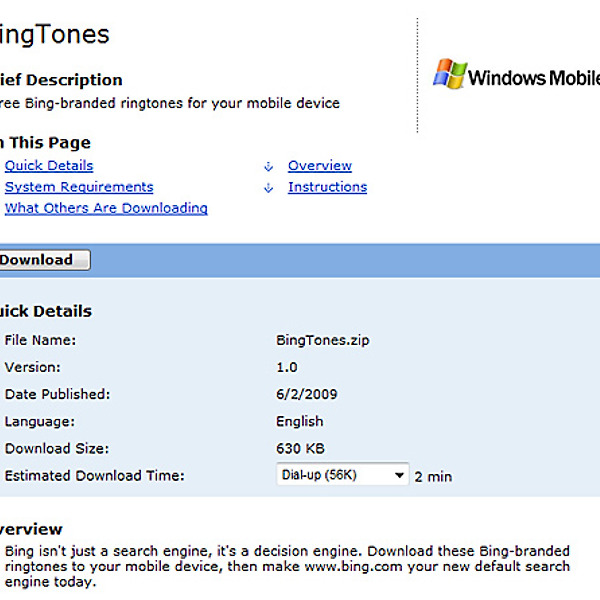Screen dimensions: 600x600
Task: Click the 630 KB download size value
Action: tap(300, 448)
